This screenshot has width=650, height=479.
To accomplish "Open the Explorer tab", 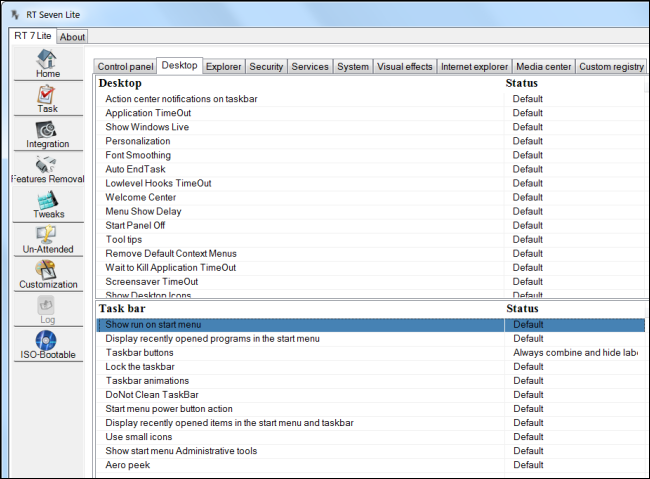I will pos(223,66).
